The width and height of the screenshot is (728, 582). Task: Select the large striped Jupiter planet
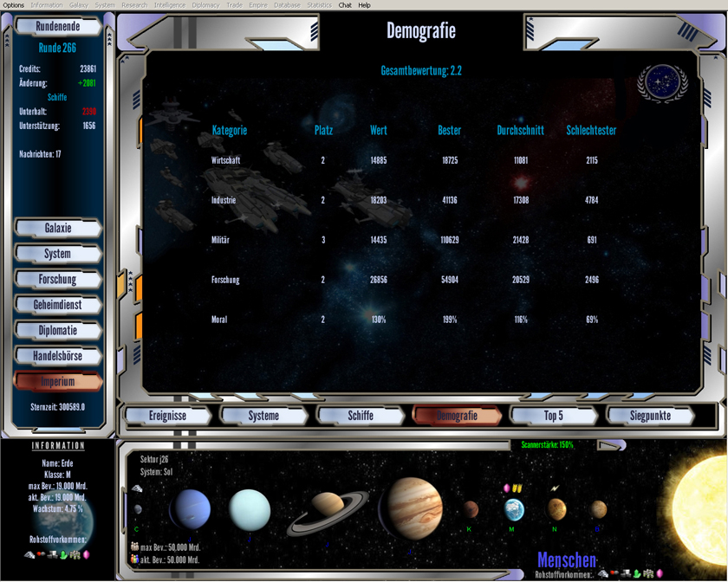pos(411,509)
